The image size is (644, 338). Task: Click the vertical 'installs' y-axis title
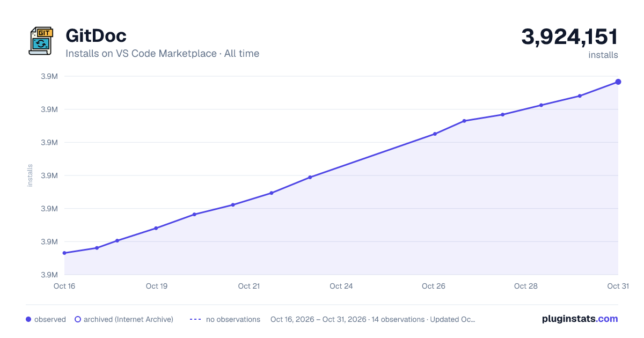click(x=30, y=175)
